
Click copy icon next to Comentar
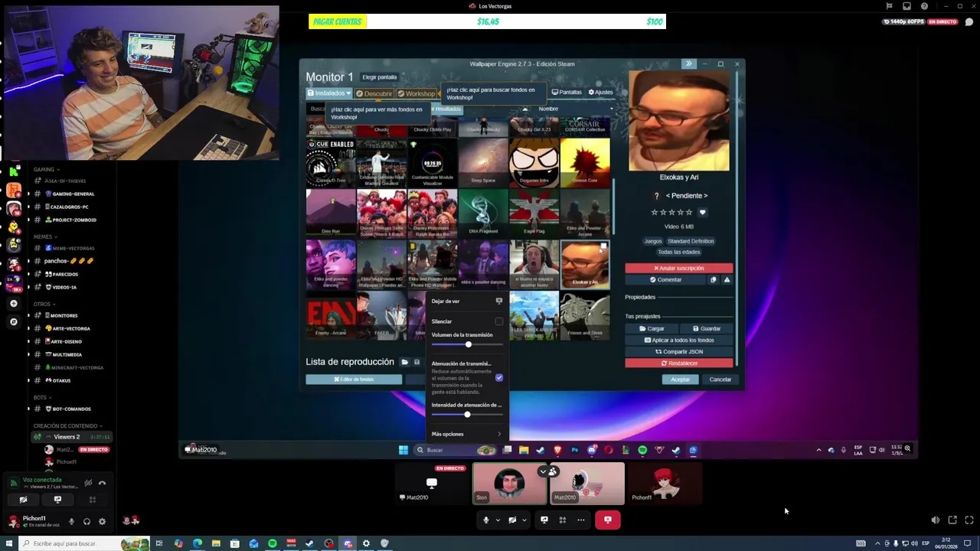coord(714,279)
